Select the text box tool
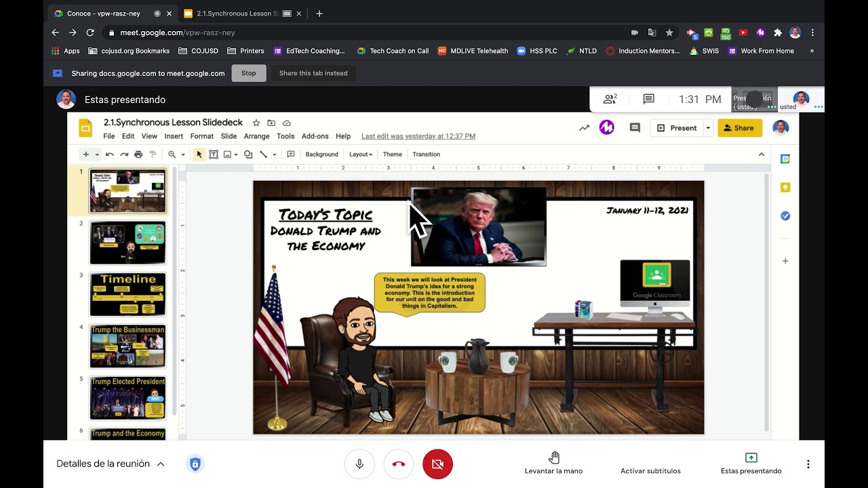The width and height of the screenshot is (868, 488). pos(214,155)
